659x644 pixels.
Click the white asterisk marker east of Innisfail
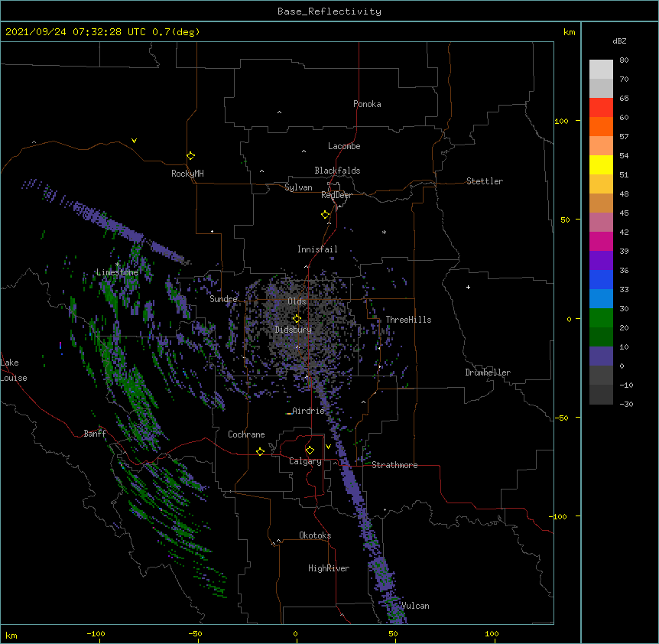pyautogui.click(x=384, y=232)
